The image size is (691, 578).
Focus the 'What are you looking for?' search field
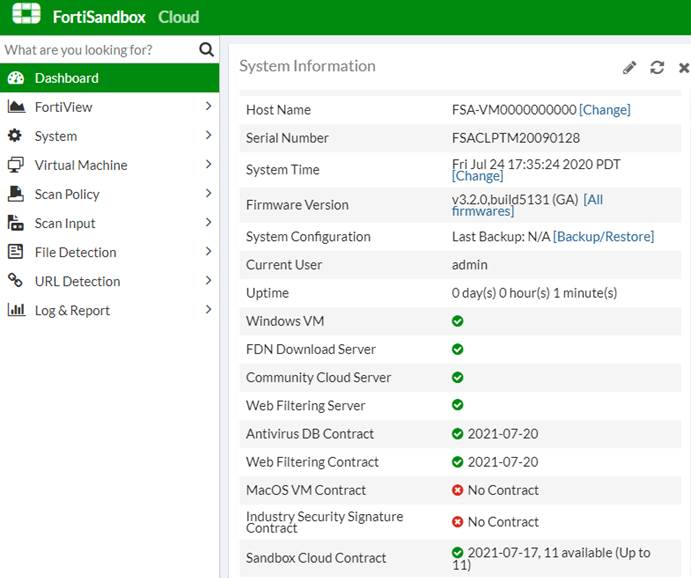tap(99, 49)
